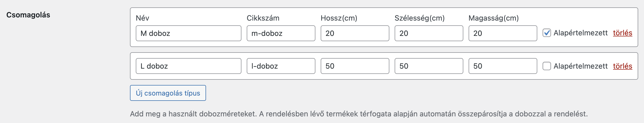Edit the Magasság field of L doboz
This screenshot has width=644, height=123.
pyautogui.click(x=503, y=66)
